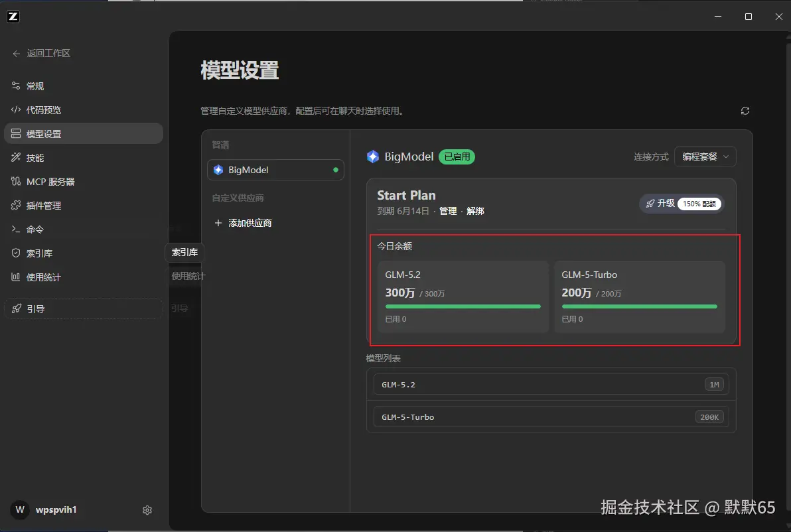The height and width of the screenshot is (532, 791).
Task: Open the 技能 skills page
Action: (x=83, y=158)
